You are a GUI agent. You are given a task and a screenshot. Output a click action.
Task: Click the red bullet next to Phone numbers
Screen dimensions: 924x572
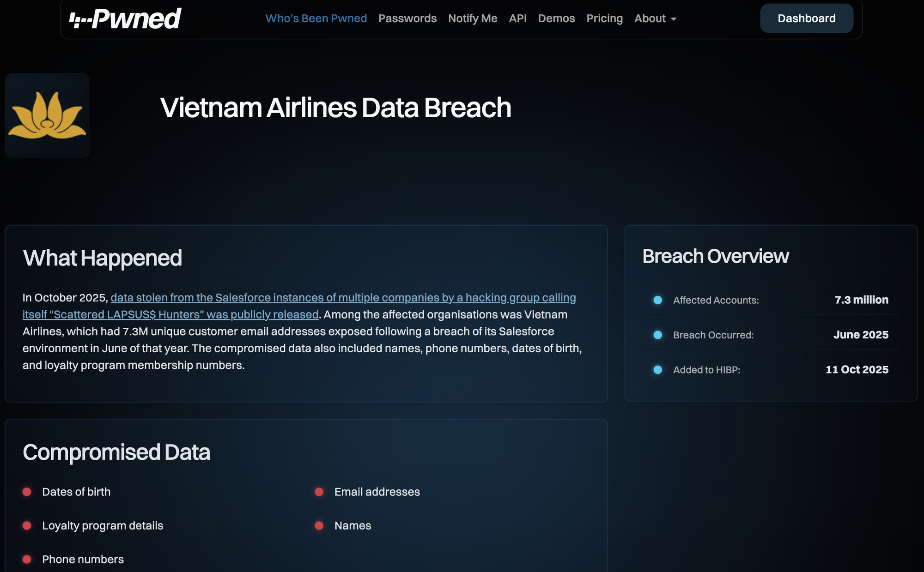pyautogui.click(x=27, y=559)
